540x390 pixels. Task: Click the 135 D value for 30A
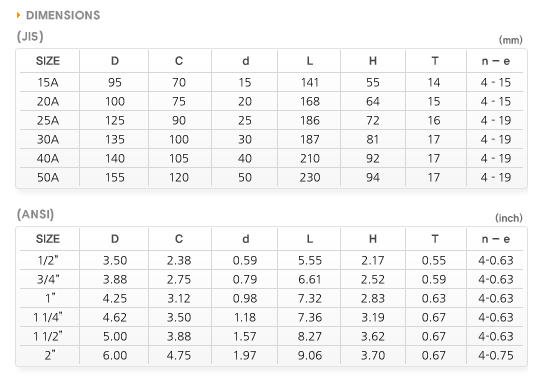(x=115, y=140)
